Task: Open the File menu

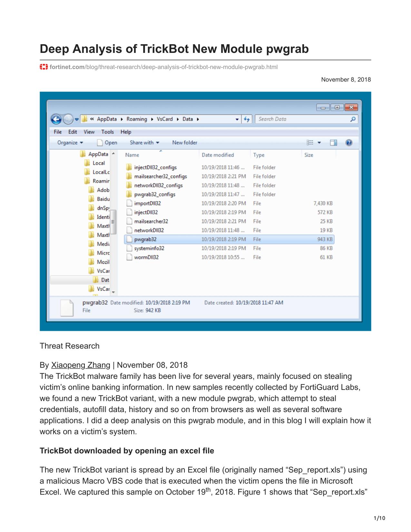Action: [58, 132]
